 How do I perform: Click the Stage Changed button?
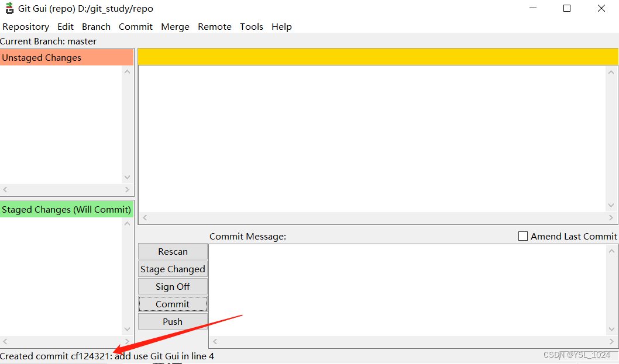click(173, 269)
